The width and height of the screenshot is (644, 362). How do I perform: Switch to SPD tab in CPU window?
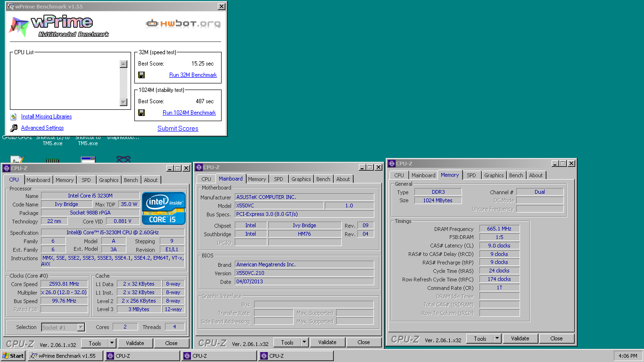[86, 180]
